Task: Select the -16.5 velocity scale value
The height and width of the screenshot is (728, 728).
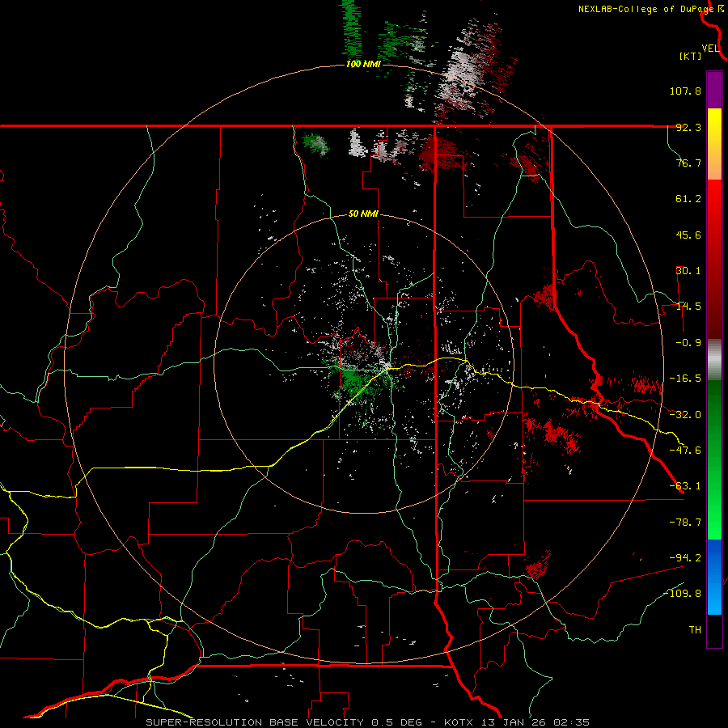Action: pyautogui.click(x=685, y=379)
